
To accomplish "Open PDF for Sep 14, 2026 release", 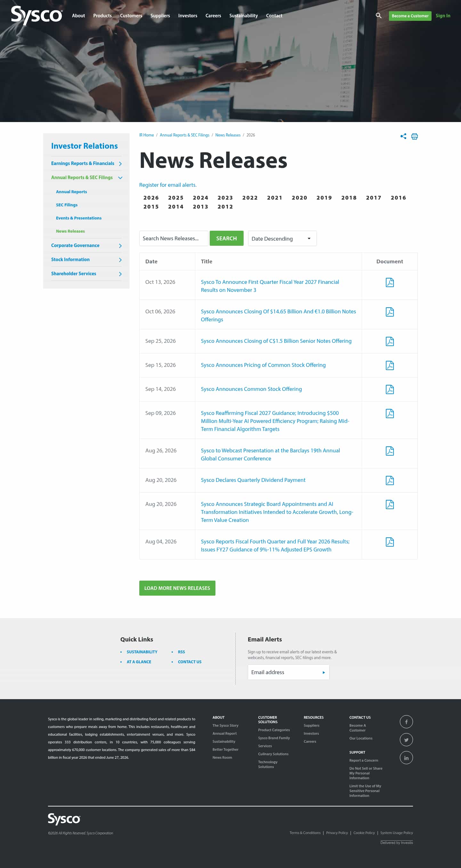I will click(390, 389).
